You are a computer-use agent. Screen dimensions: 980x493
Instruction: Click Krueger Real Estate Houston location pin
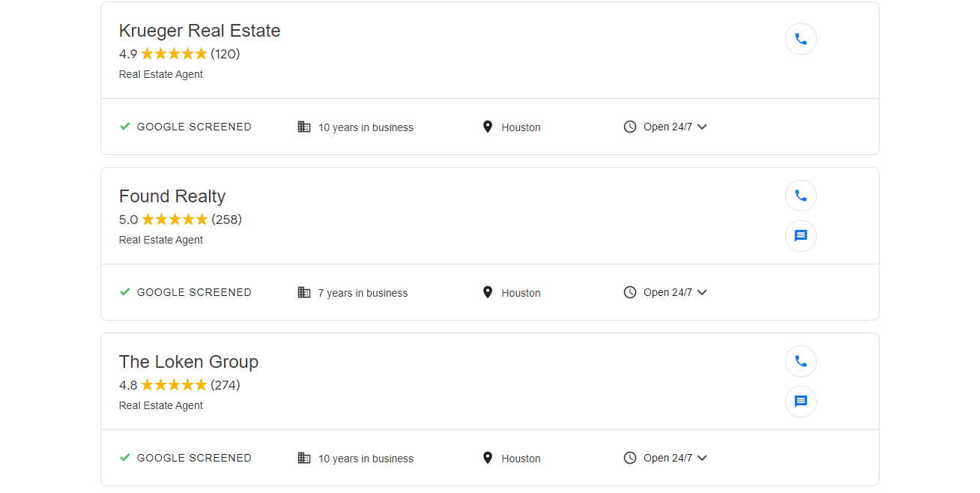pos(487,127)
